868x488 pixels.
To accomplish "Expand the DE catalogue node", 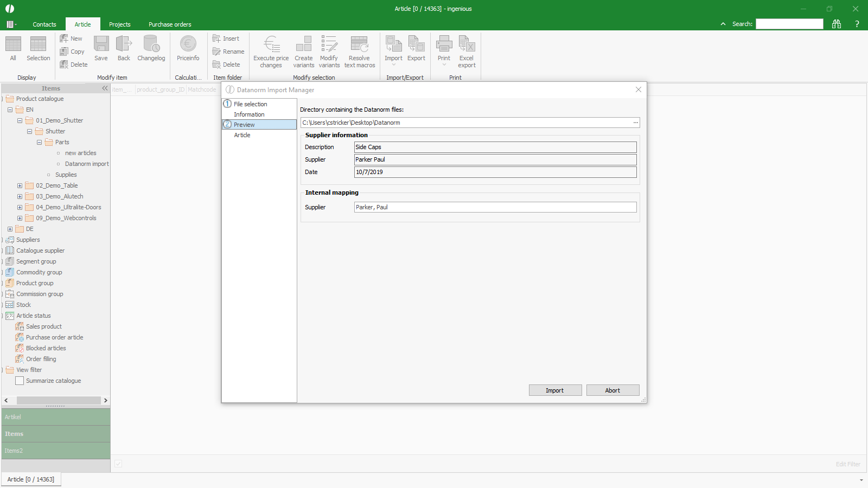I will 10,229.
